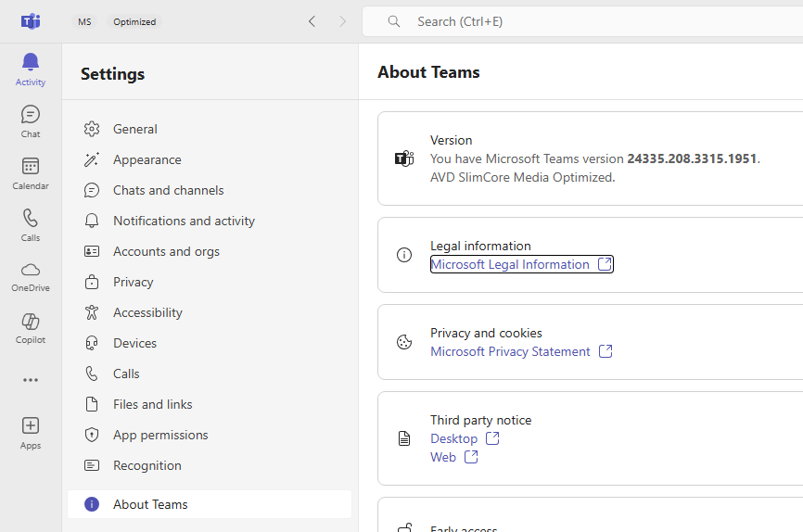The image size is (803, 532).
Task: Open Notifications and activity settings
Action: click(x=184, y=221)
